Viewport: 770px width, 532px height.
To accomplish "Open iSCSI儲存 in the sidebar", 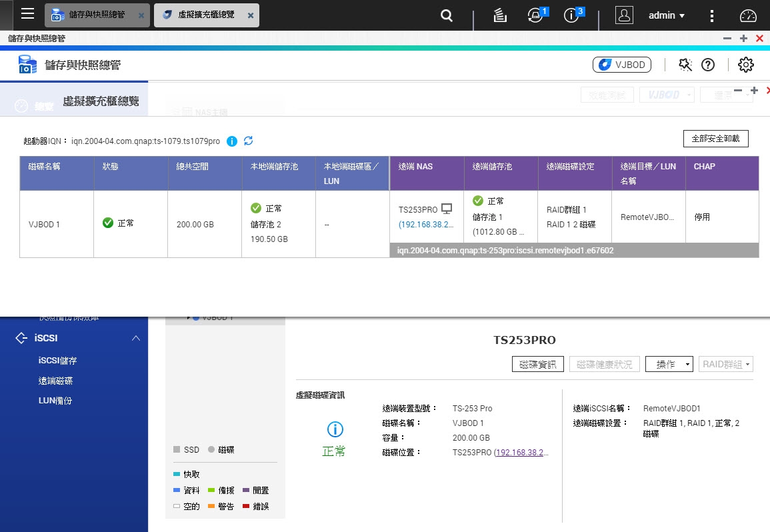I will pos(57,361).
